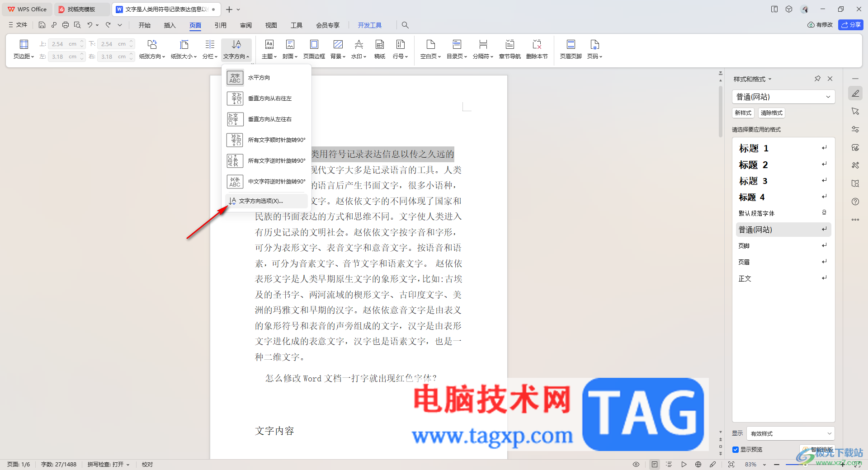868x470 pixels.
Task: Insert table of contents page
Action: tap(457, 49)
